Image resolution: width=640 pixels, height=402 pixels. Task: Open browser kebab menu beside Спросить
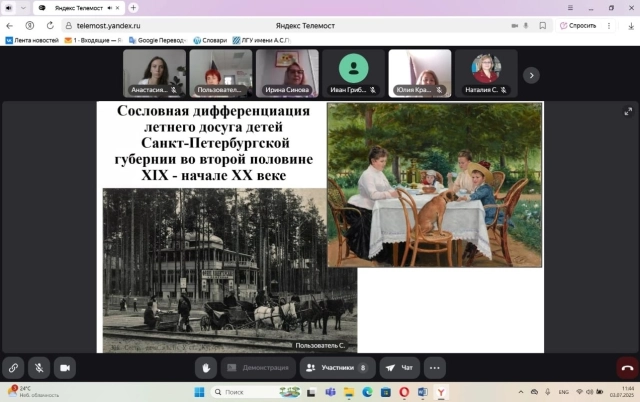[x=609, y=26]
